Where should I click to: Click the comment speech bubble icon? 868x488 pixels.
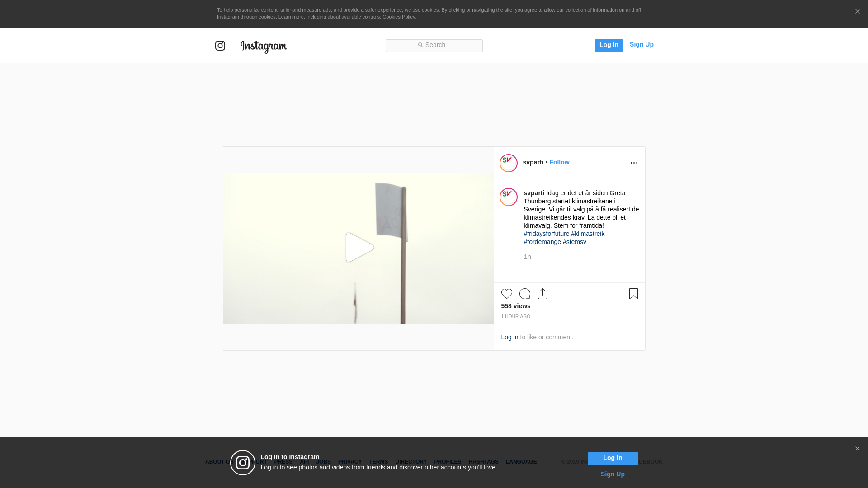point(525,294)
